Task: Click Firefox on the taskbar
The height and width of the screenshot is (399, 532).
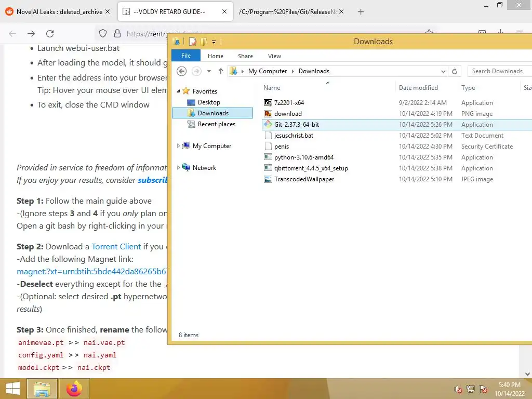Action: [74, 389]
